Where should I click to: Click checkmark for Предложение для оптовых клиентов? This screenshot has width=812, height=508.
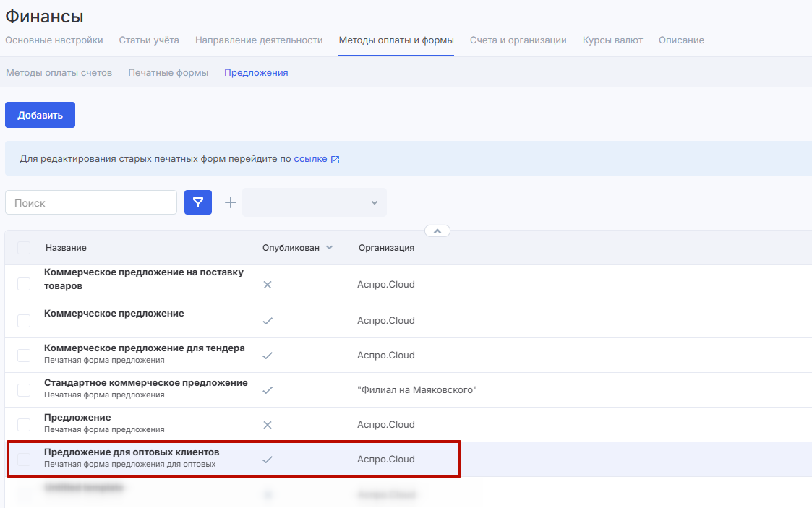268,460
